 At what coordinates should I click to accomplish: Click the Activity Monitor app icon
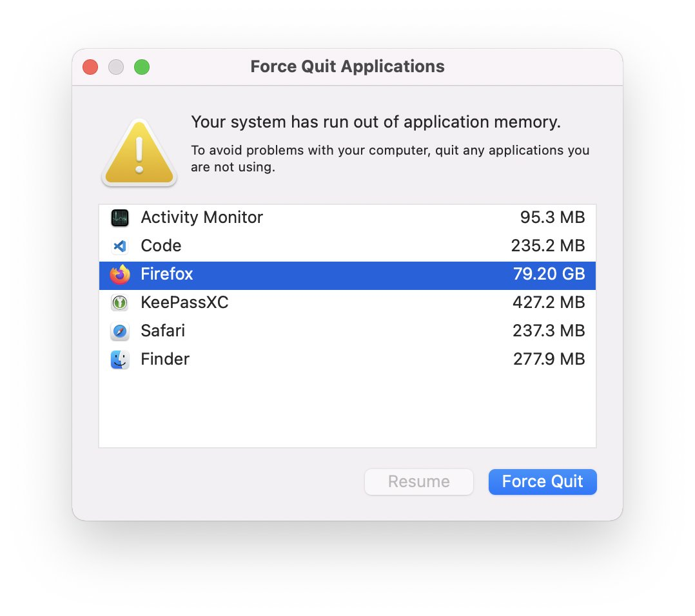(119, 218)
